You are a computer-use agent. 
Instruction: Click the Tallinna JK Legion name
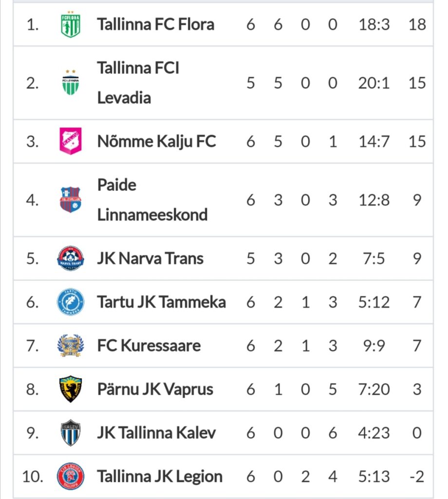click(160, 476)
